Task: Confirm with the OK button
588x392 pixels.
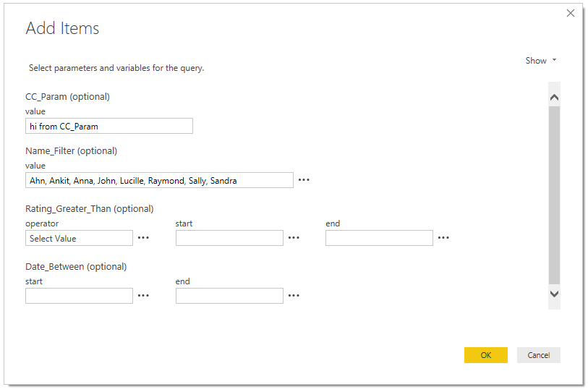Action: [485, 355]
